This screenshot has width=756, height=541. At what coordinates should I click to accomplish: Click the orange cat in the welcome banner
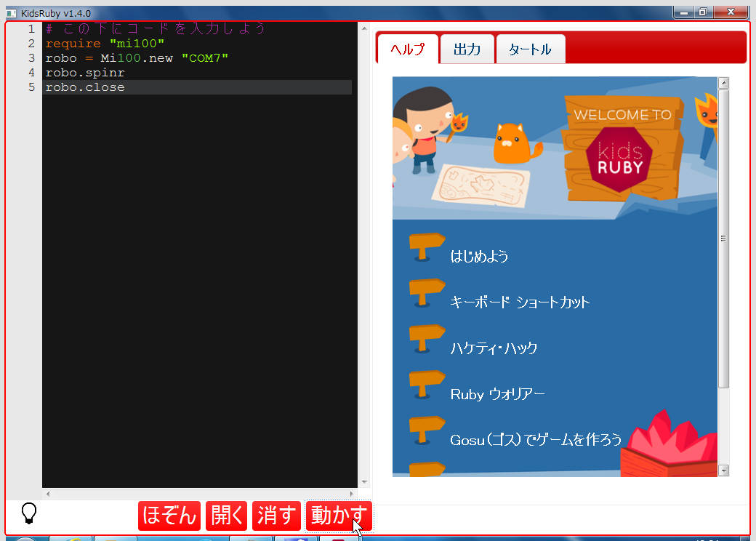pyautogui.click(x=518, y=144)
